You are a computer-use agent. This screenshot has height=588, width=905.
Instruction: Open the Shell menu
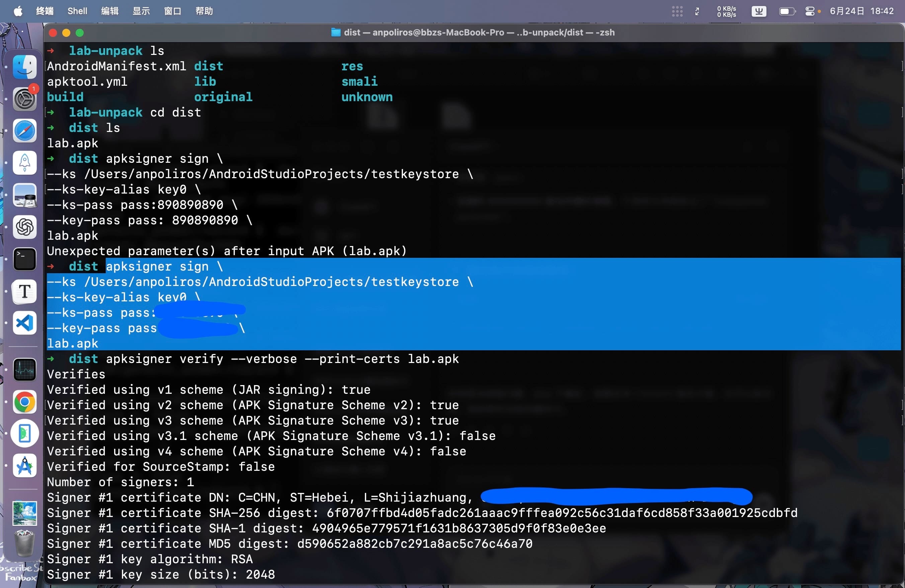click(77, 11)
